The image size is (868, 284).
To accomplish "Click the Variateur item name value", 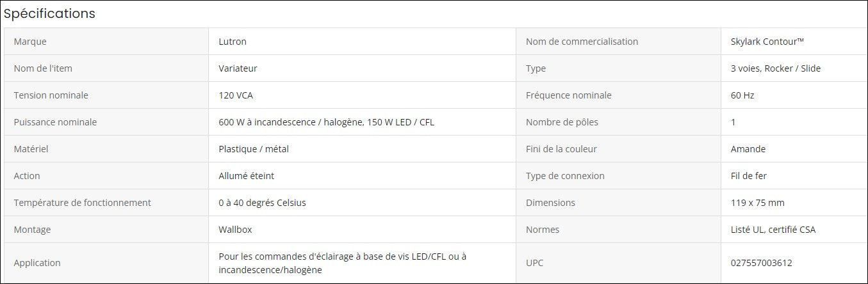I will (238, 68).
